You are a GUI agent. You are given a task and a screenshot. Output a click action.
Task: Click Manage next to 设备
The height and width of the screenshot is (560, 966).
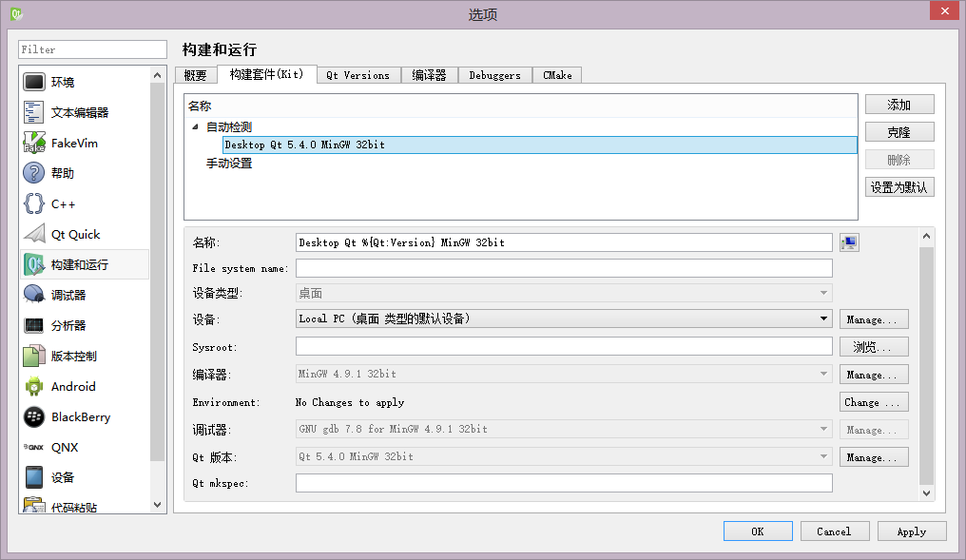(874, 319)
